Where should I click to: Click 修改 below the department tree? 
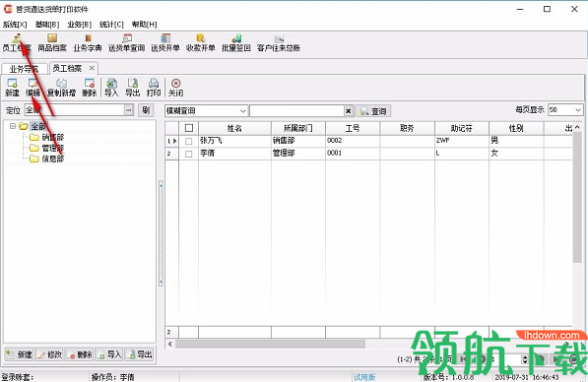pyautogui.click(x=49, y=354)
